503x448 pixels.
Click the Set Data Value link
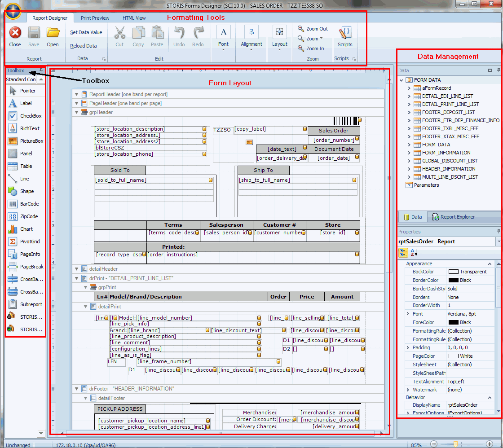(86, 32)
